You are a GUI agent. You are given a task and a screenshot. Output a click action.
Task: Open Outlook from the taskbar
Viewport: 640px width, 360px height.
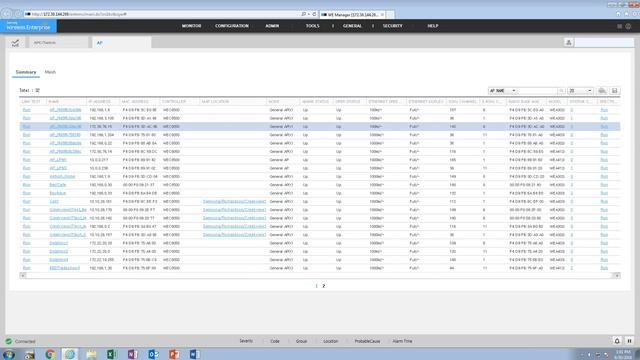pos(153,354)
